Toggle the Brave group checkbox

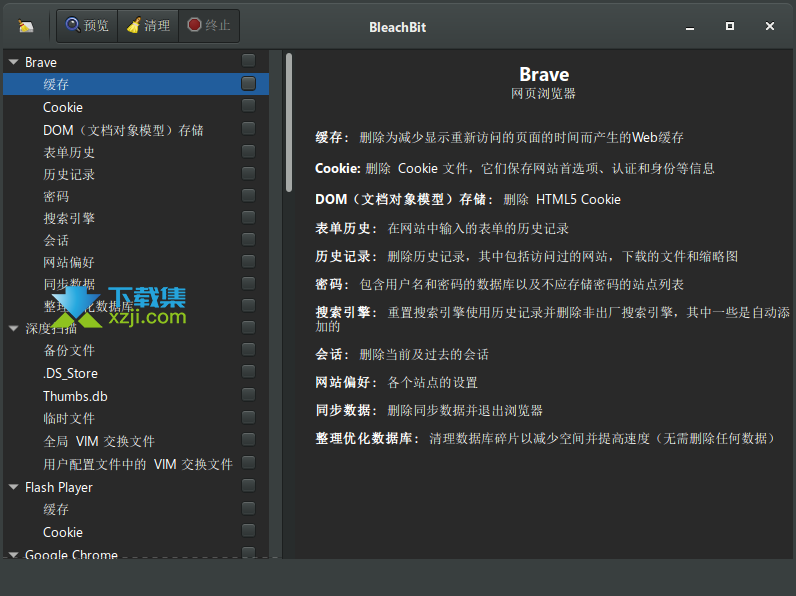click(248, 61)
